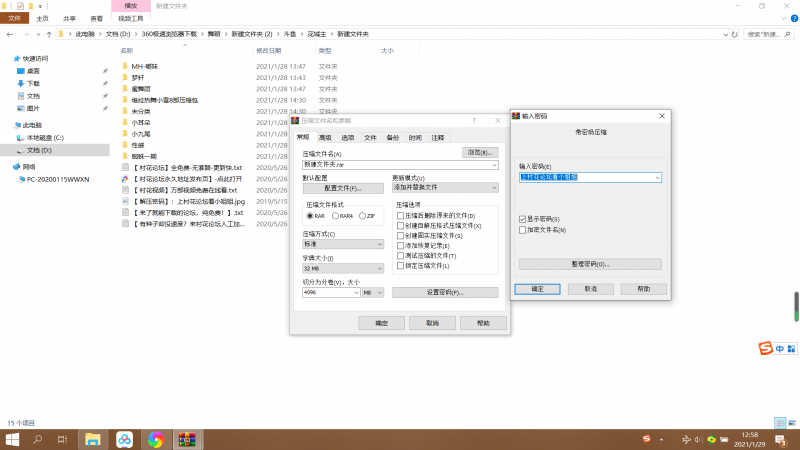Enable the 加密文件名 checkbox
The width and height of the screenshot is (800, 450).
tap(522, 230)
